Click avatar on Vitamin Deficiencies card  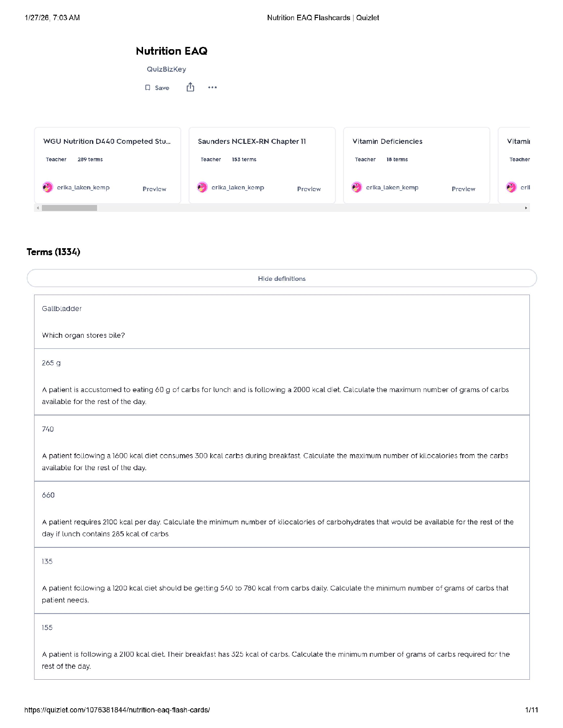point(357,188)
